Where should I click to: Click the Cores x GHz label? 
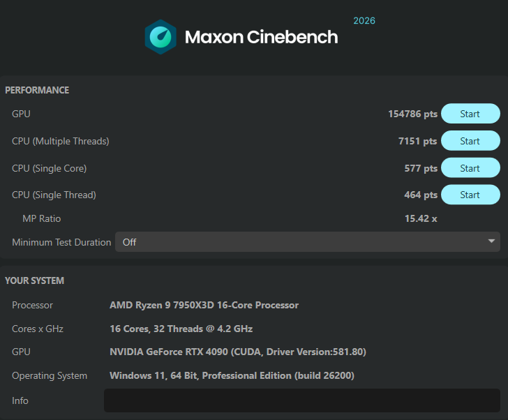coord(38,329)
